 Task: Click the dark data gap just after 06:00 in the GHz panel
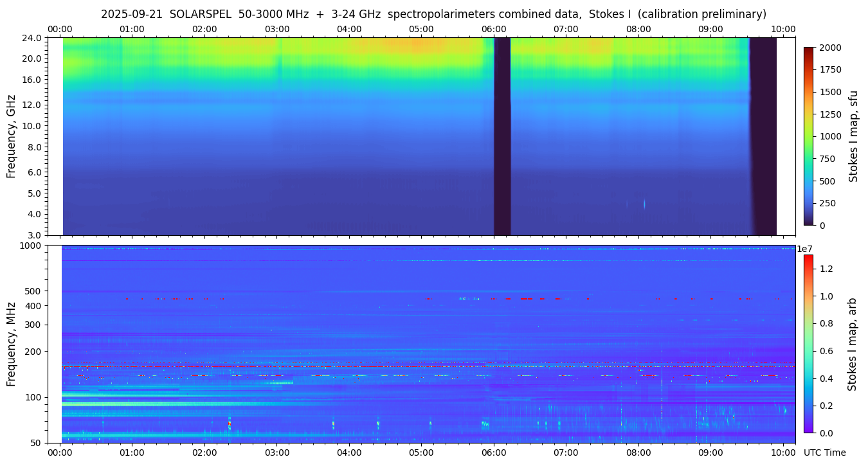coord(502,136)
